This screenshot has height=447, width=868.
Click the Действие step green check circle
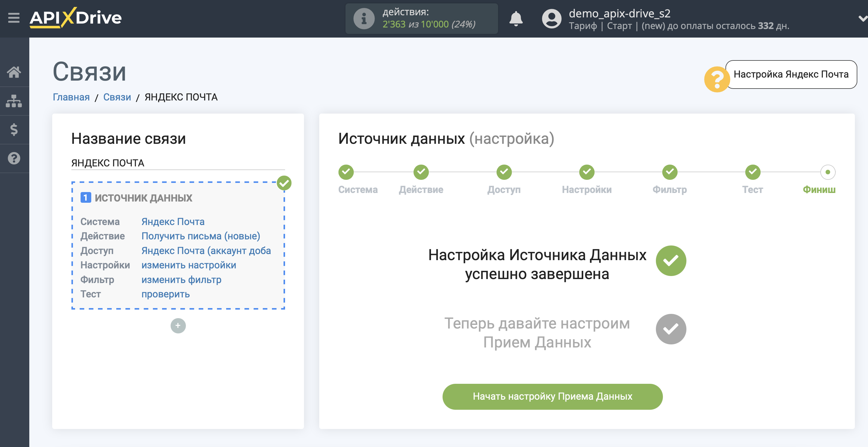point(421,172)
